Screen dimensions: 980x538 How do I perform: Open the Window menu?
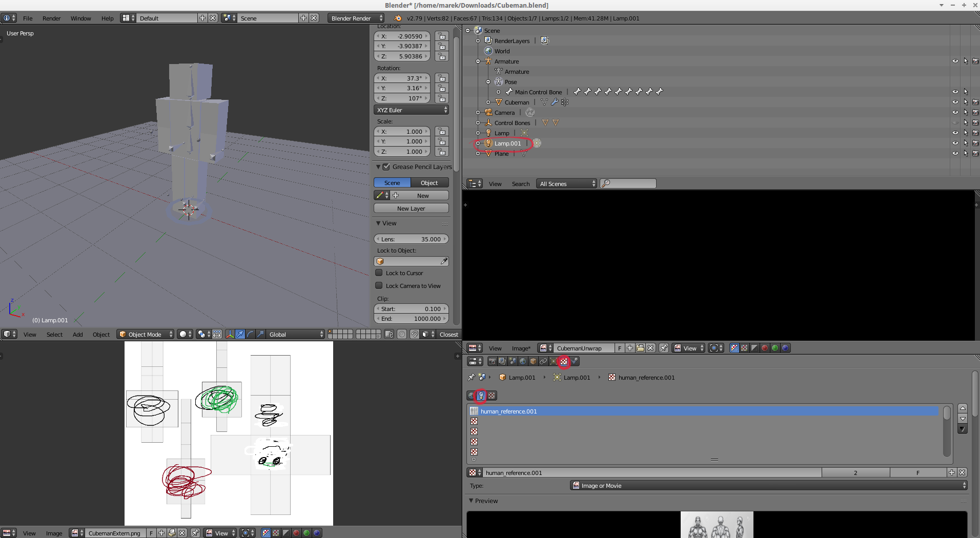tap(80, 18)
